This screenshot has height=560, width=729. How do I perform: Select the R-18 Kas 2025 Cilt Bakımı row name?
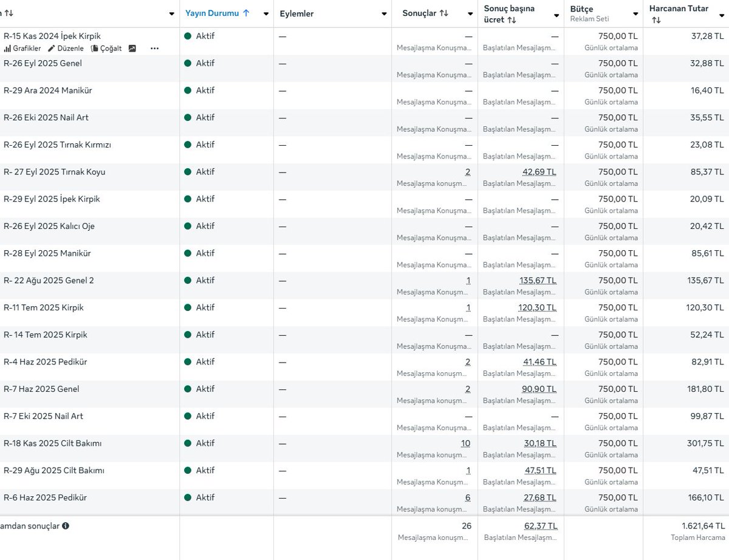53,443
